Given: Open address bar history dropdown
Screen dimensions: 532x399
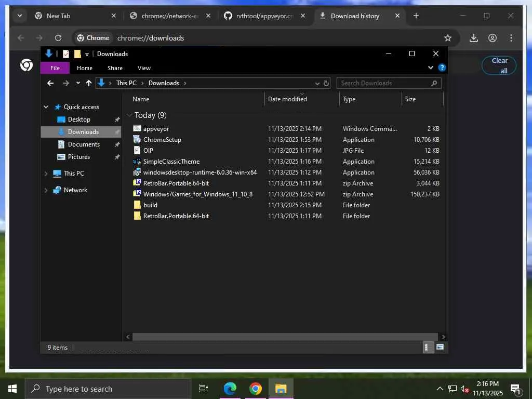Looking at the screenshot, I should 317,84.
